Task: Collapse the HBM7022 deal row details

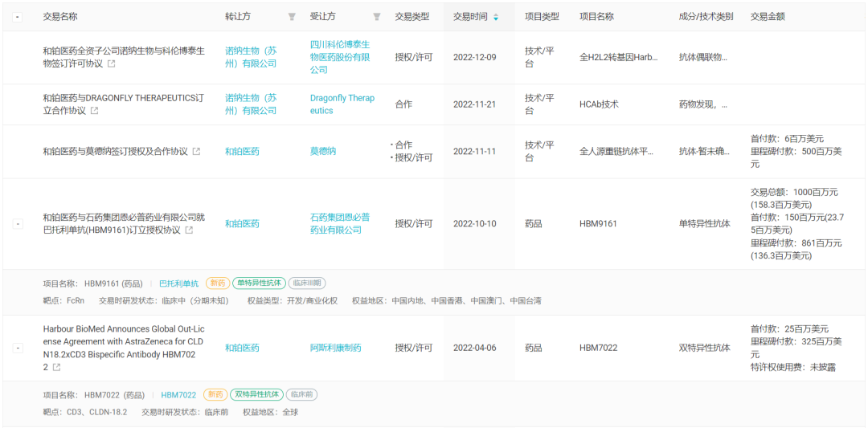Action: point(18,348)
